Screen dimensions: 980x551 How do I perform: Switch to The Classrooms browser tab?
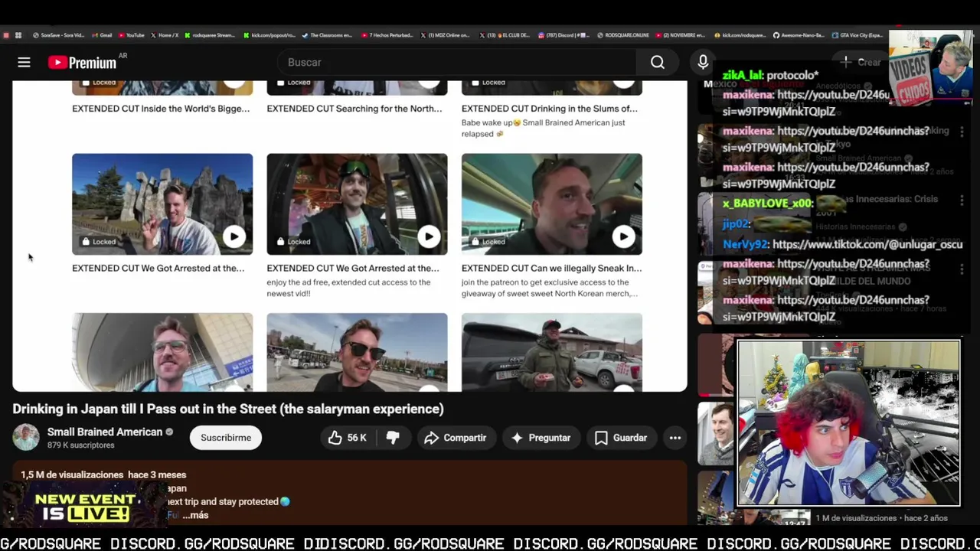[328, 35]
